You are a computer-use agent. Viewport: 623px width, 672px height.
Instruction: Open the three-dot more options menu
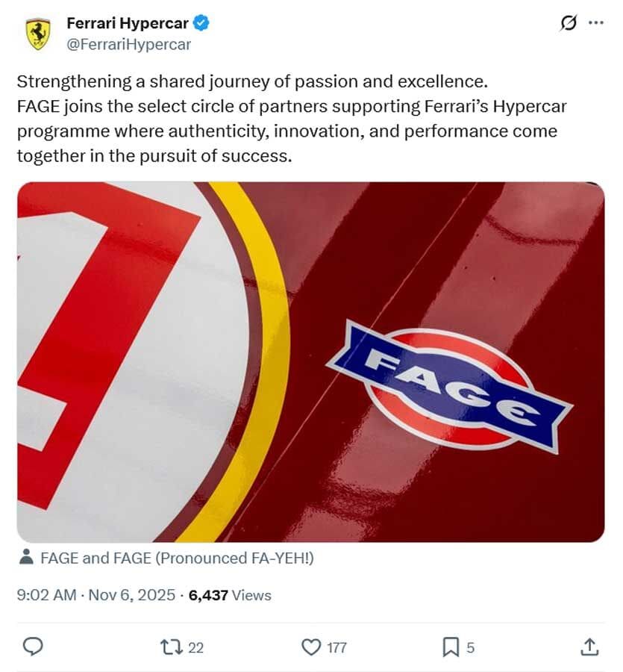pos(595,23)
